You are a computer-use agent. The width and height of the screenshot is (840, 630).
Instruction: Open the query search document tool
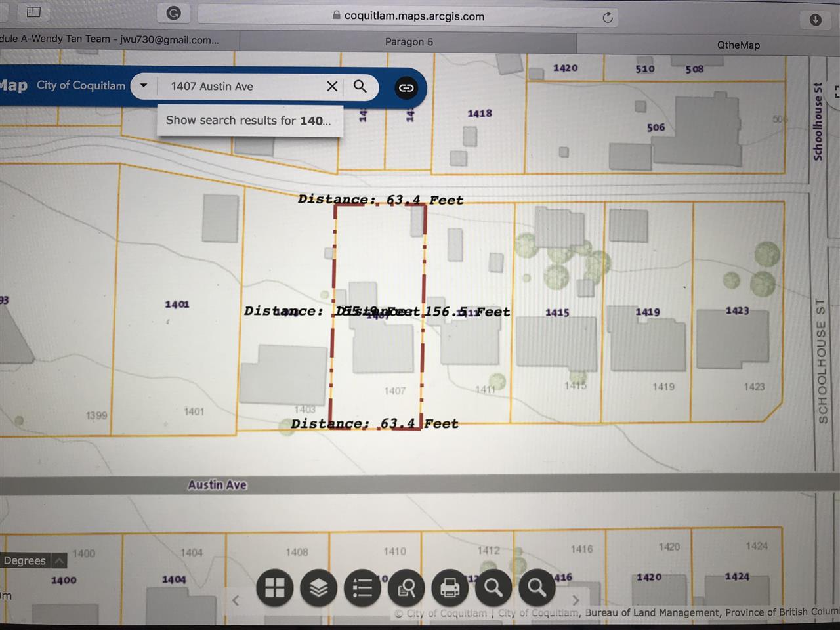click(406, 588)
